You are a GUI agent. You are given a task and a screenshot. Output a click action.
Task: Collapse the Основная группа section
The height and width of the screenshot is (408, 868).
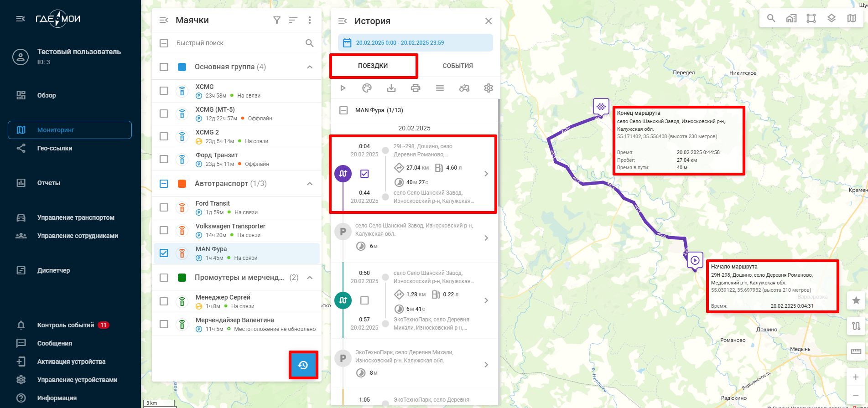(x=310, y=67)
